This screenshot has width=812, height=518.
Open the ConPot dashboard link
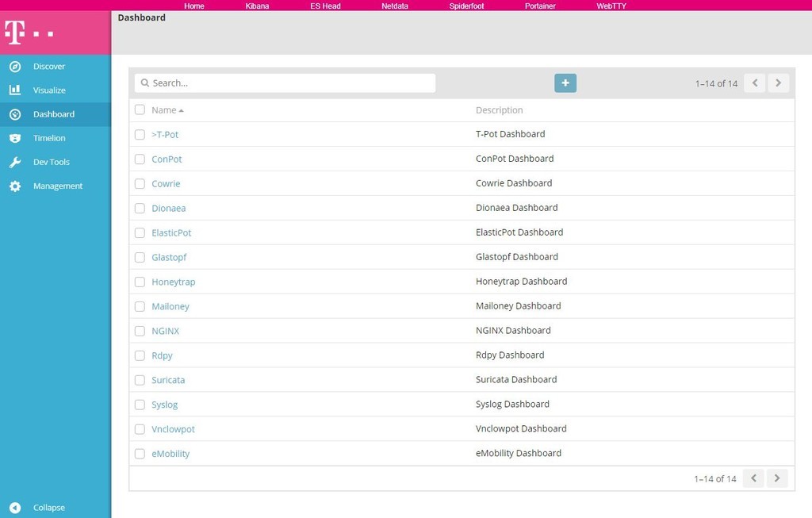pos(167,159)
